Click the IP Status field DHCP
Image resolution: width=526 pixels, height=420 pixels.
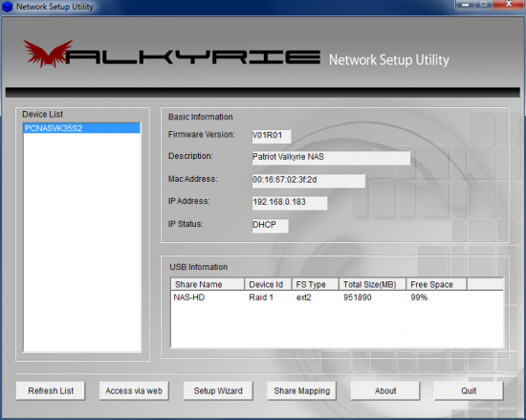(x=270, y=225)
